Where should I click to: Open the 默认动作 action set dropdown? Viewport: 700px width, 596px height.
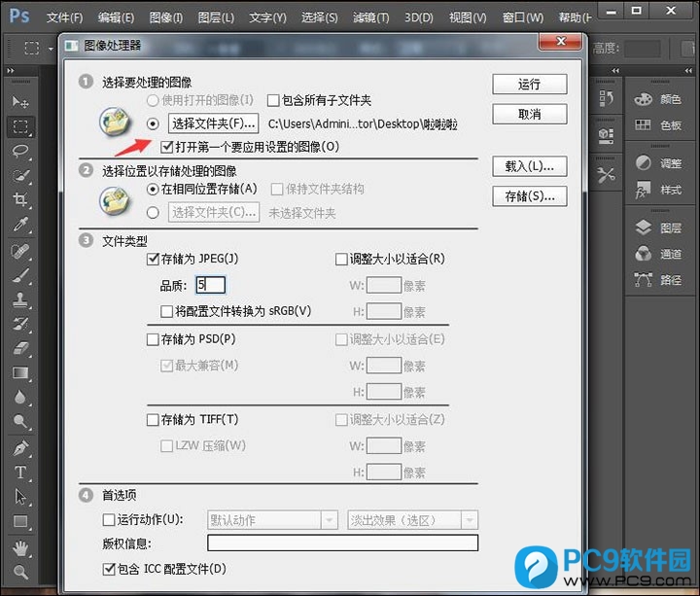272,520
